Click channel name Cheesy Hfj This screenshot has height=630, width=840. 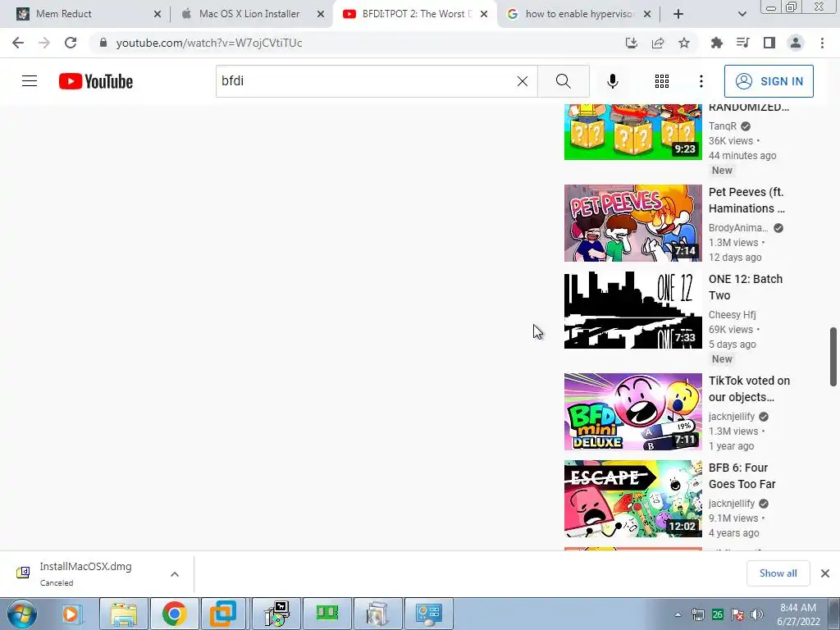(x=732, y=314)
